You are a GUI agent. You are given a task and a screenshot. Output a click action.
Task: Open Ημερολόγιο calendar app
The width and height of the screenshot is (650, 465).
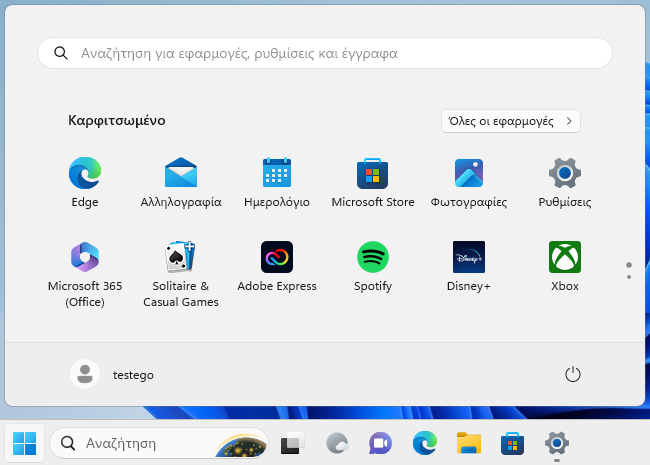coord(277,182)
